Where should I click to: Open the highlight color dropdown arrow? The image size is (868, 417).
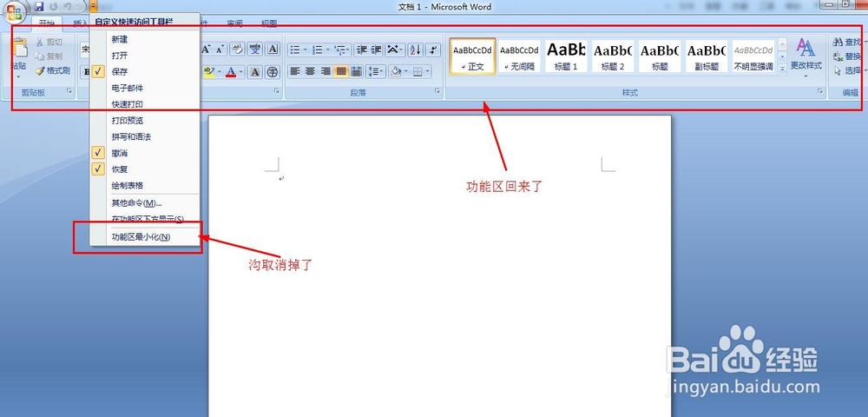(220, 72)
